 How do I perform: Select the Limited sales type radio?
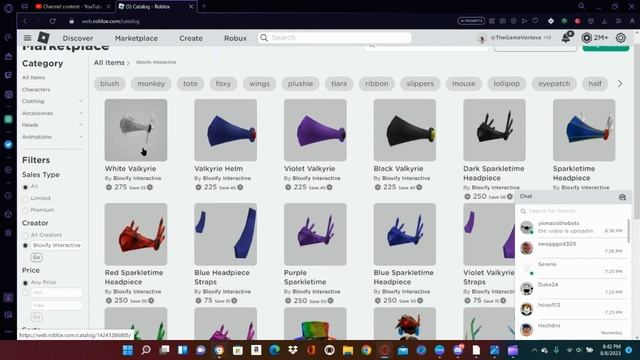click(x=25, y=199)
